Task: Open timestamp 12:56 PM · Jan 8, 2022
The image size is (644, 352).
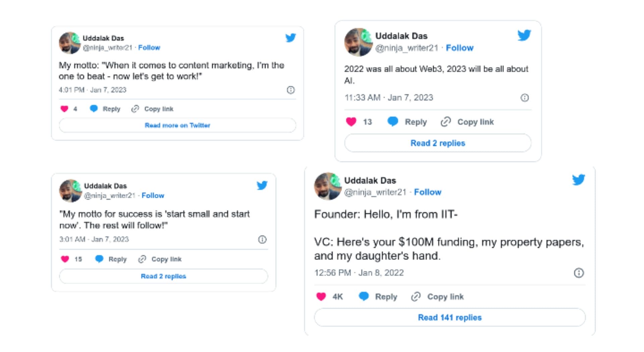Action: 359,273
